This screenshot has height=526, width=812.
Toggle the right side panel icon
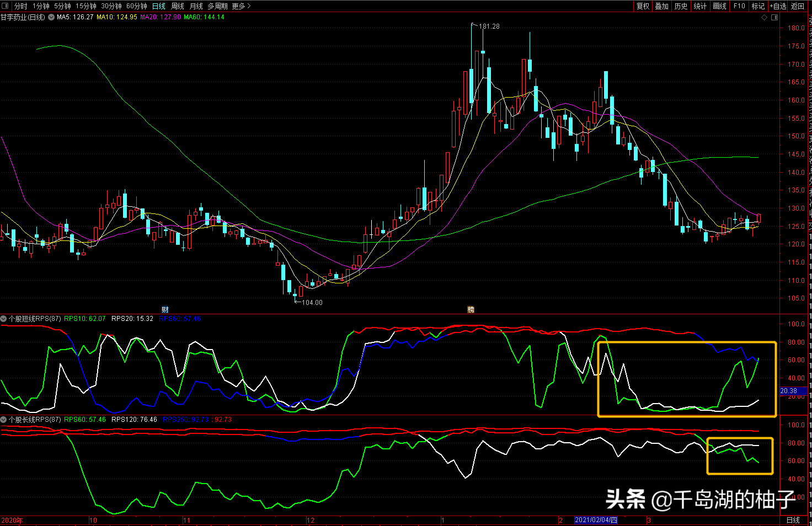tap(774, 17)
